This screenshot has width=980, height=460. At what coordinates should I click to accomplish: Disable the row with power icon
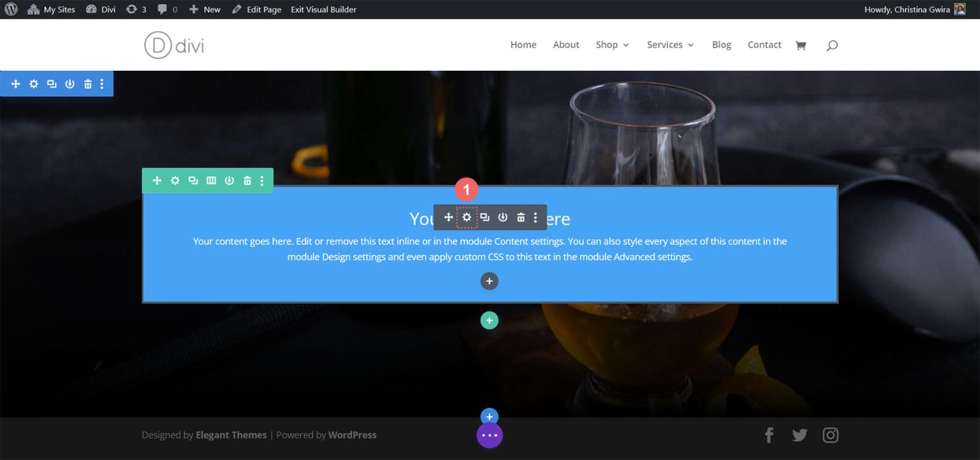229,181
